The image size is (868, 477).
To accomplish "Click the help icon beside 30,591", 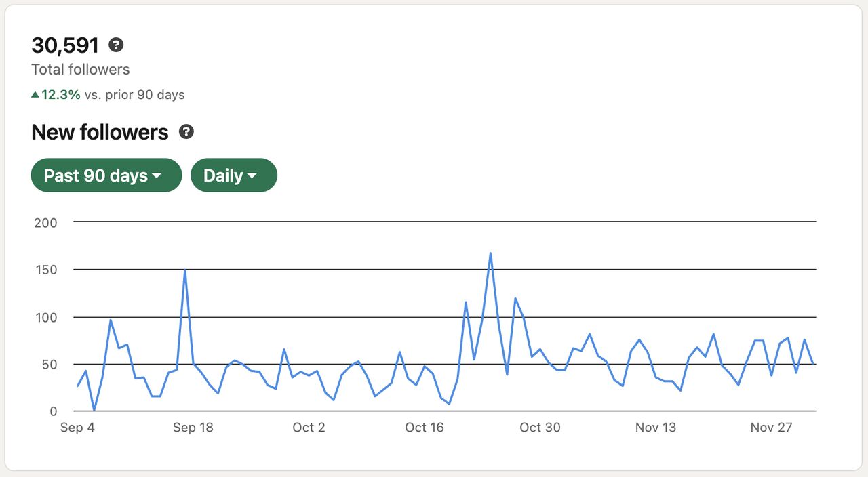I will (x=116, y=45).
